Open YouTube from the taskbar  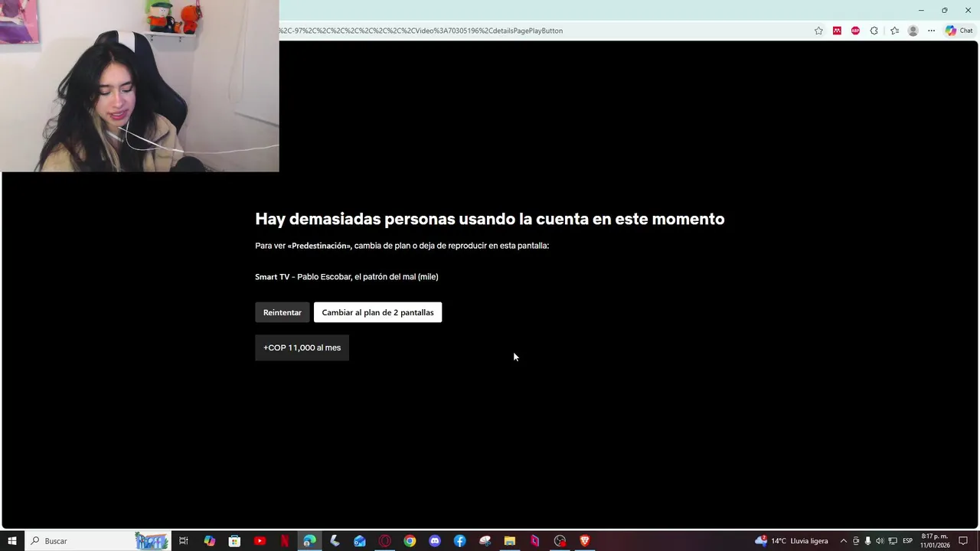260,541
